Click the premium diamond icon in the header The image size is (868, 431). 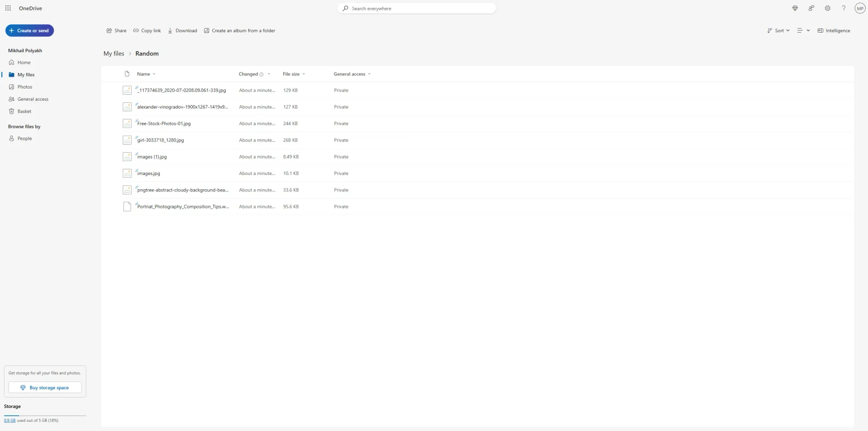(x=795, y=8)
